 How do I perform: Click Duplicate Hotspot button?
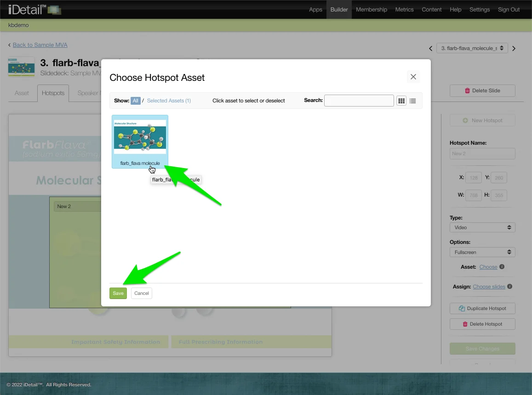click(482, 308)
